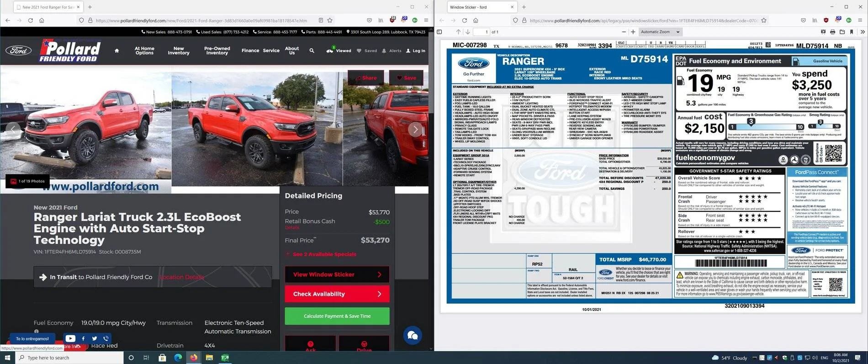Show next vehicle photo with the right arrow

coord(415,129)
